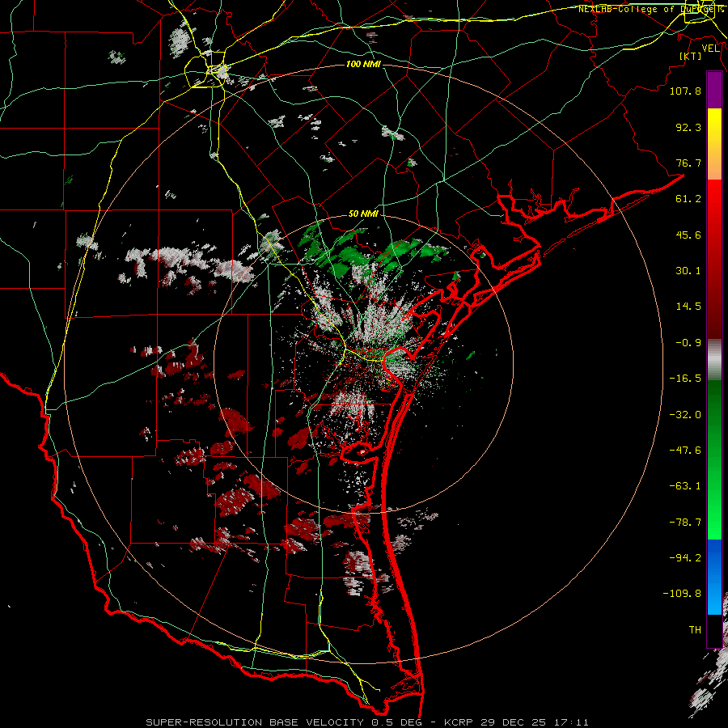Click the 76.7 velocity scale label

[688, 163]
